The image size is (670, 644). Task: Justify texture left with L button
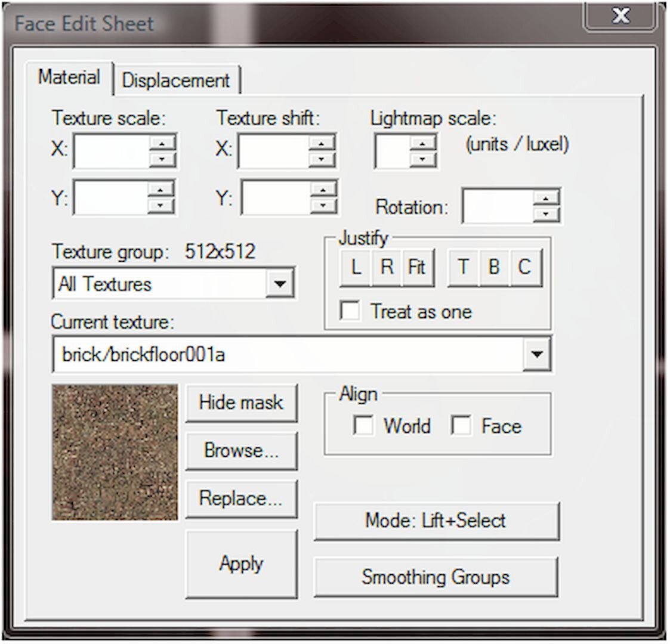pyautogui.click(x=356, y=268)
